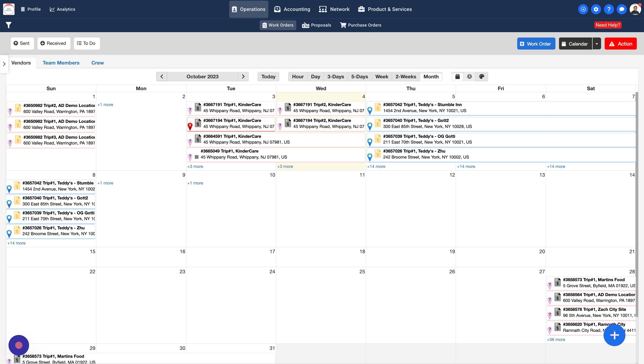Screen dimensions: 644x364
Task: Click the help question mark icon
Action: pyautogui.click(x=608, y=9)
